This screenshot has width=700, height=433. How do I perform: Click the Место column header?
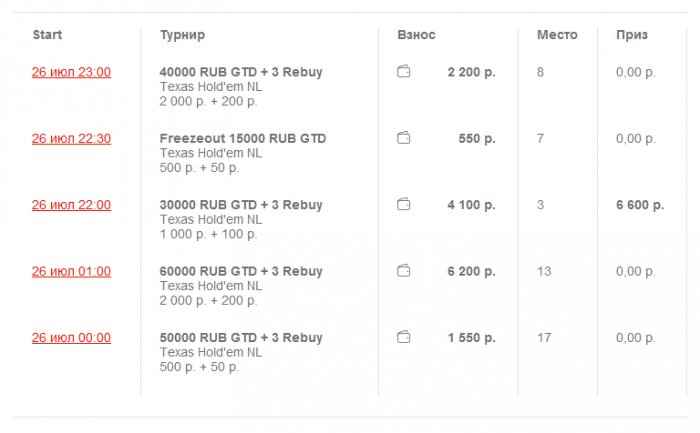tap(557, 35)
